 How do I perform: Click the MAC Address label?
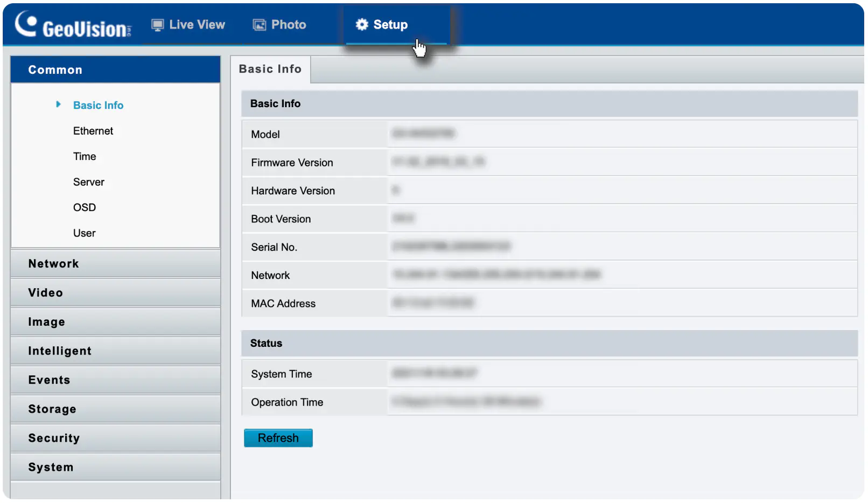point(283,303)
